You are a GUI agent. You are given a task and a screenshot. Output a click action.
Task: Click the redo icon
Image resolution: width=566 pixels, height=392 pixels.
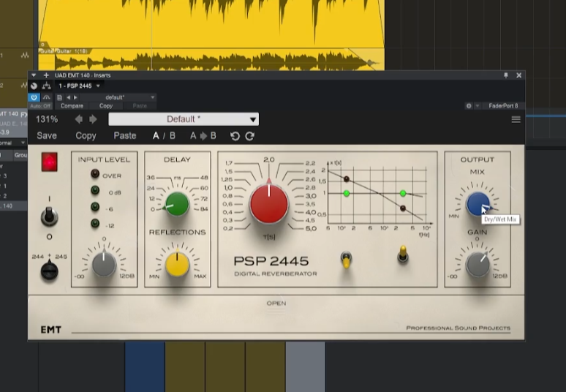[x=250, y=136]
